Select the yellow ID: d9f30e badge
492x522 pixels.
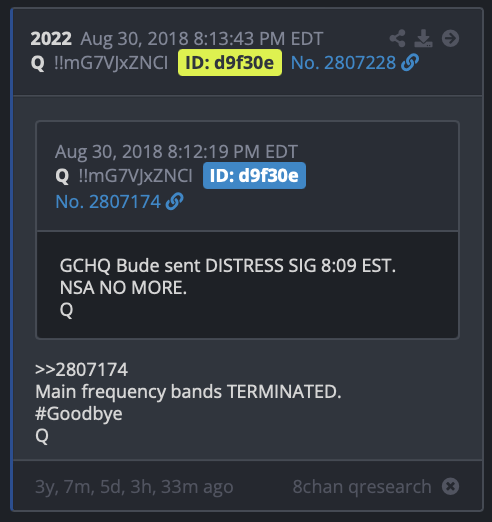(230, 63)
